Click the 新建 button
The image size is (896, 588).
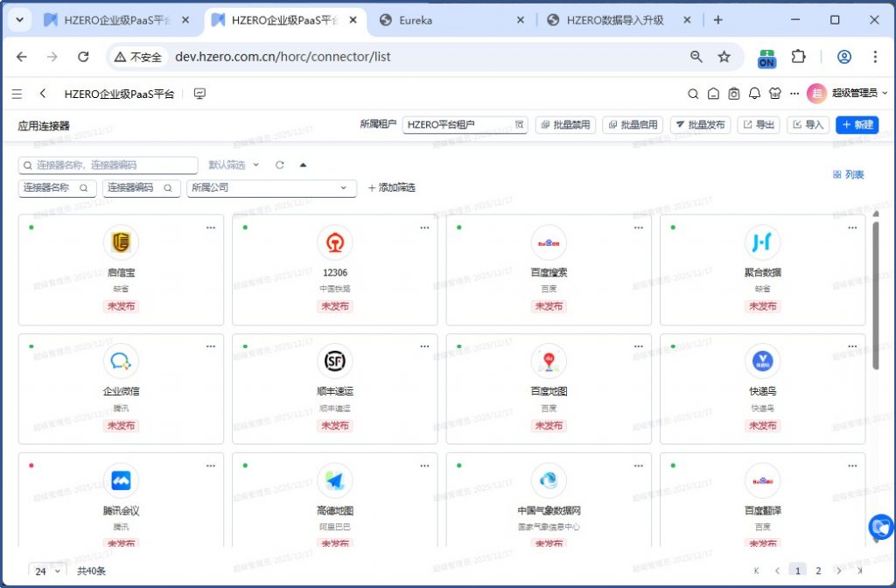coord(857,125)
